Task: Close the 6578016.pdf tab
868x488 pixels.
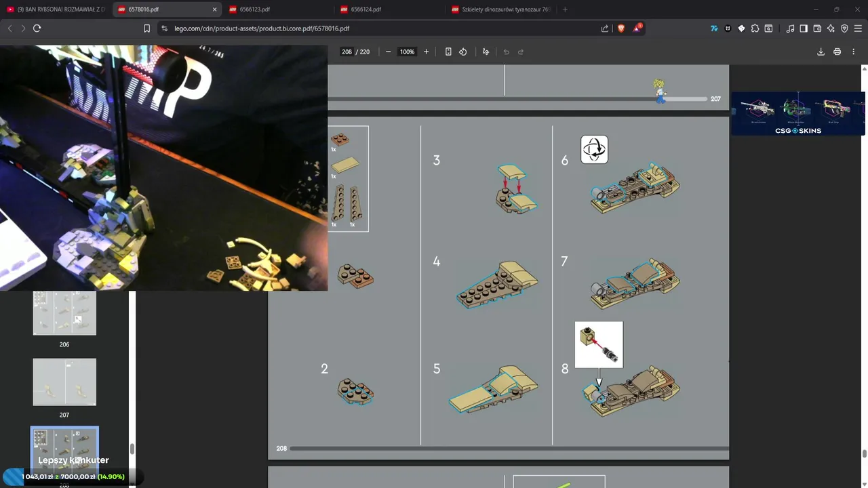Action: [x=215, y=9]
